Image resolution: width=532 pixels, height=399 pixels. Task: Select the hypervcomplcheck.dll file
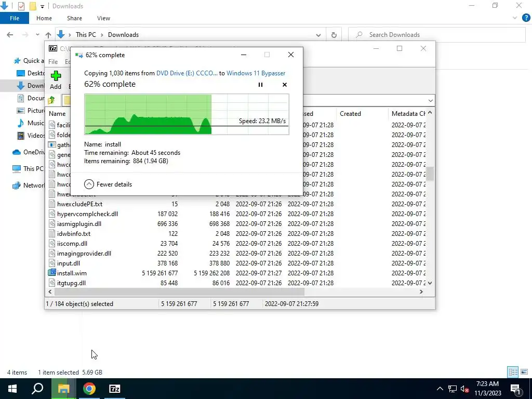pos(87,214)
